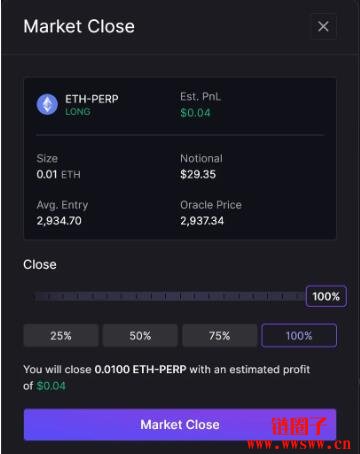
Task: Select the 25% close option
Action: (x=61, y=335)
